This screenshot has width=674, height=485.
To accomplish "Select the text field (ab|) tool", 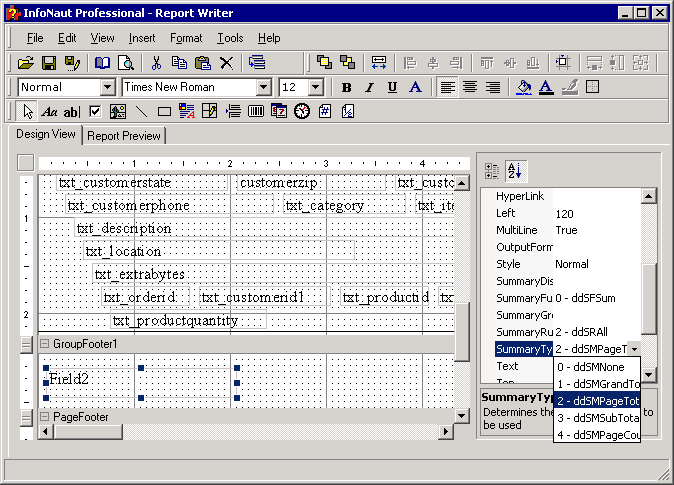I will [71, 112].
